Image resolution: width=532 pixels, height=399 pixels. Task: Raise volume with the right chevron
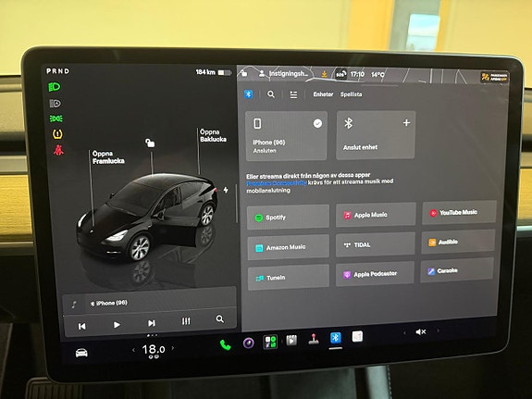pyautogui.click(x=438, y=330)
